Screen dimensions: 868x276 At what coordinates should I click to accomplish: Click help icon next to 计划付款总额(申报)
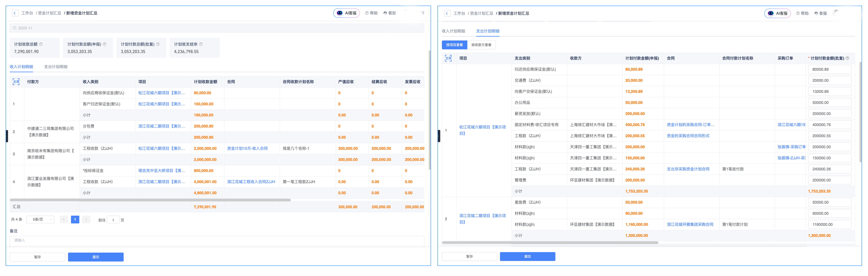click(105, 44)
